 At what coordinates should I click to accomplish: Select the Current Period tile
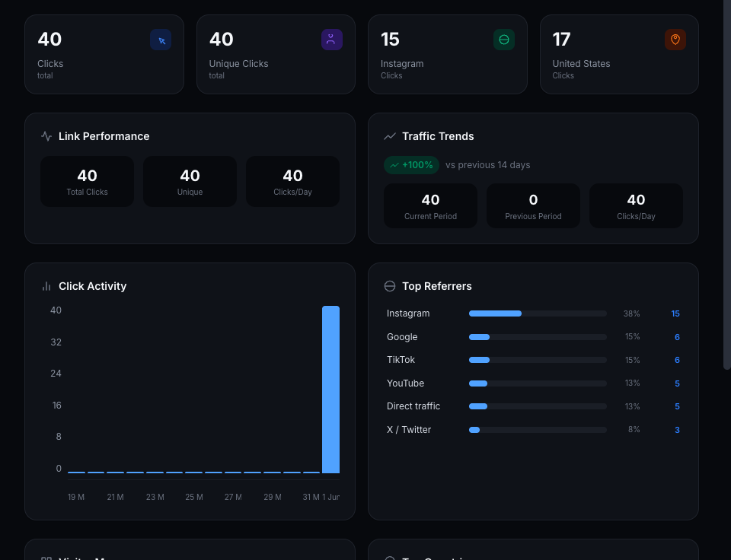point(430,206)
